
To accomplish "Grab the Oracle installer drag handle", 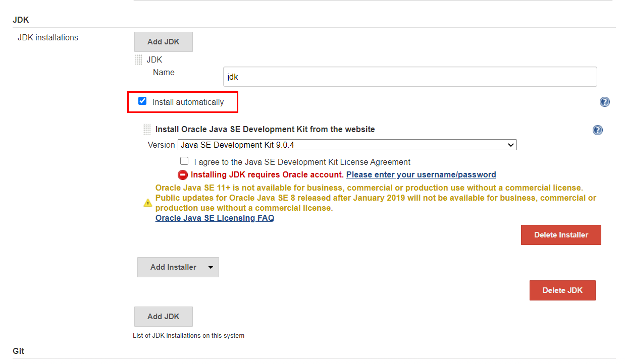I will [x=147, y=130].
